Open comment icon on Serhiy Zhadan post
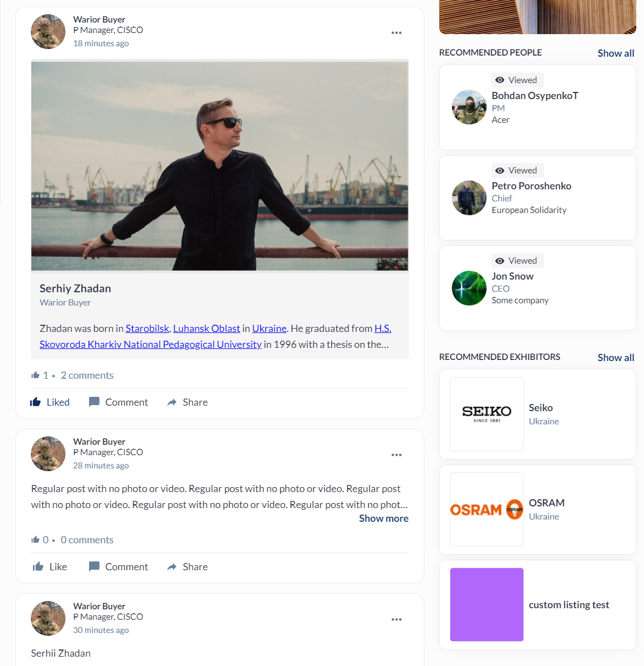The height and width of the screenshot is (666, 644). pos(94,402)
